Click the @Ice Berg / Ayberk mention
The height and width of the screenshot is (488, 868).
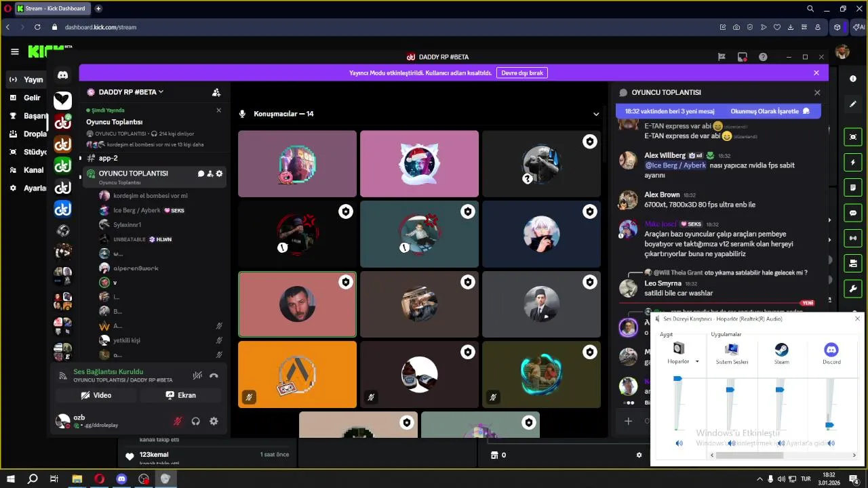click(675, 165)
